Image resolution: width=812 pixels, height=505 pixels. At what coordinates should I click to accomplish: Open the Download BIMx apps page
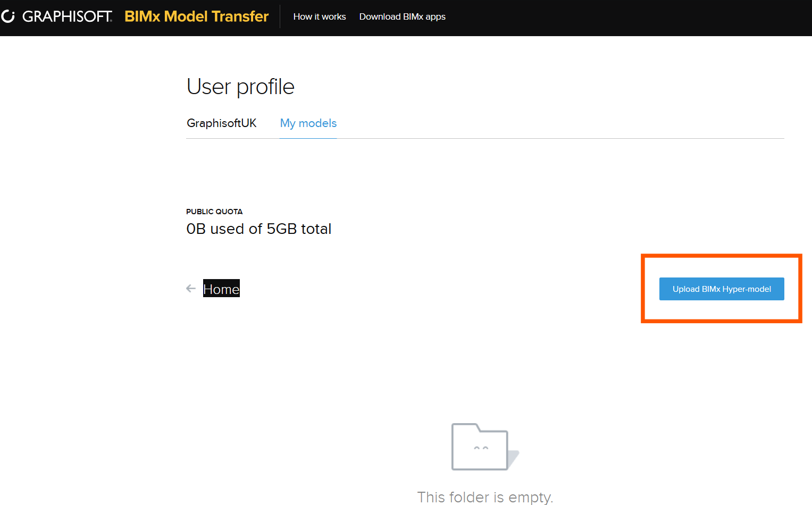point(403,16)
